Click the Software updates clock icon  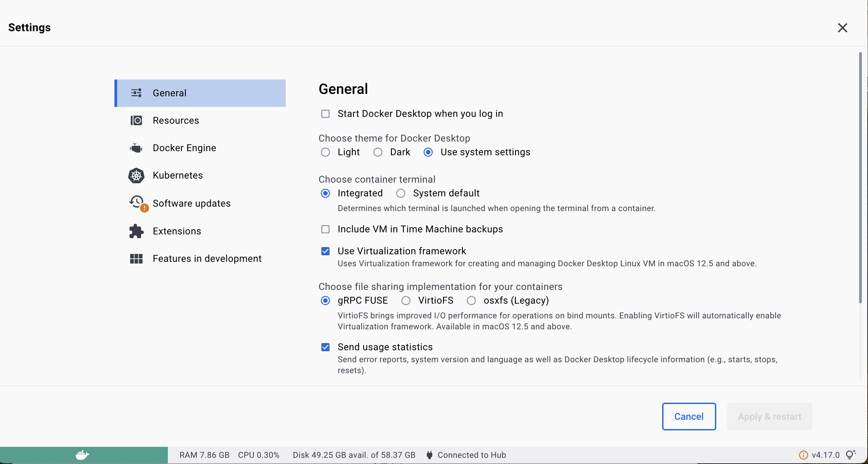click(137, 202)
